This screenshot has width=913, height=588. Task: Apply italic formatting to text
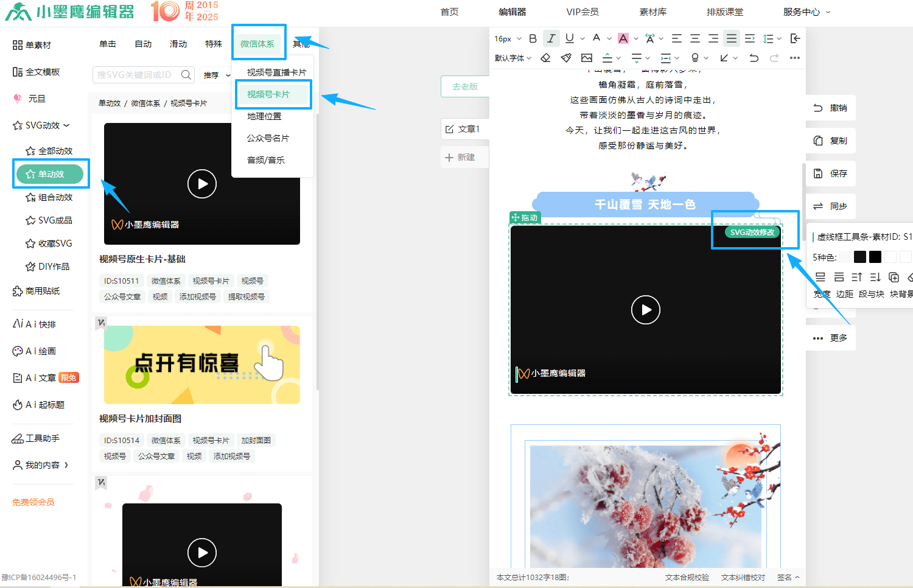click(x=551, y=38)
